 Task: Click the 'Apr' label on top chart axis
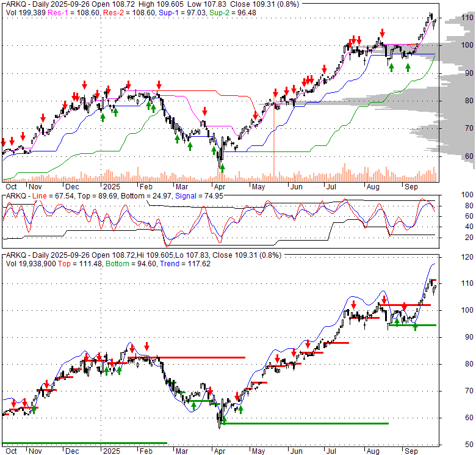[220, 187]
